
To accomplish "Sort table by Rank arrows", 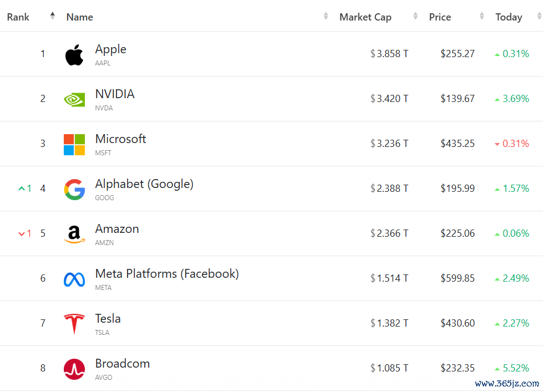I will click(52, 16).
